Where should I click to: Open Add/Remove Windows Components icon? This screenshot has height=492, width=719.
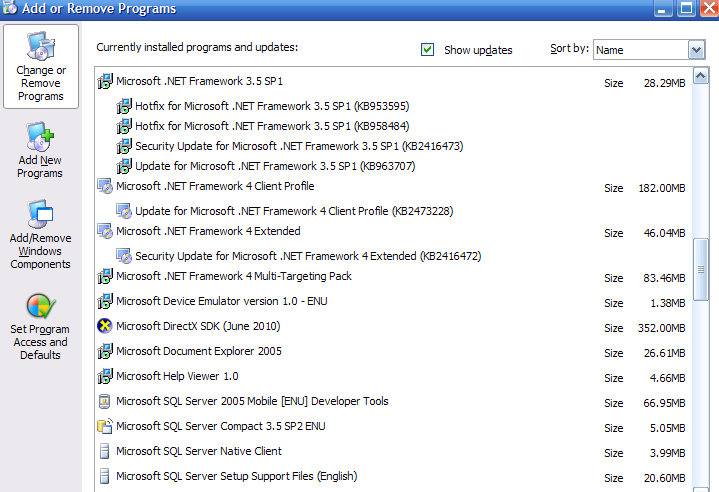coord(40,214)
